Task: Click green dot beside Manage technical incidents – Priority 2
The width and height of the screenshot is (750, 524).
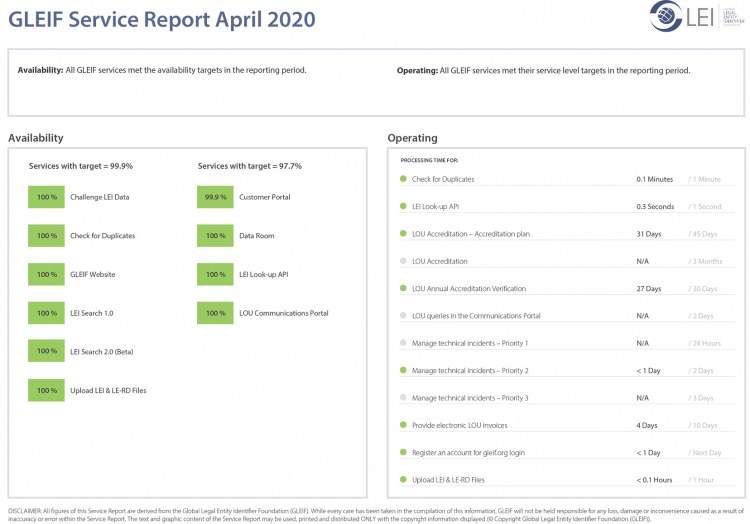Action: tap(403, 370)
